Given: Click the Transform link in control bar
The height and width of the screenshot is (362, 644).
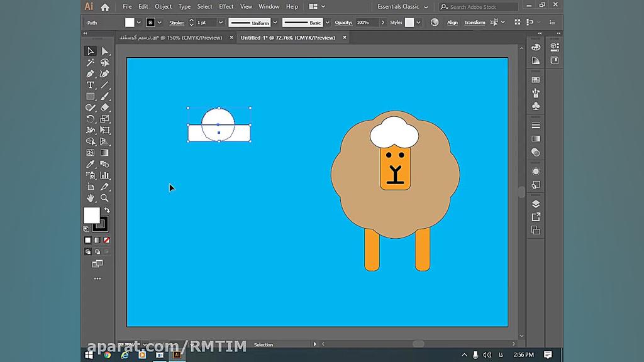Looking at the screenshot, I should pos(474,23).
